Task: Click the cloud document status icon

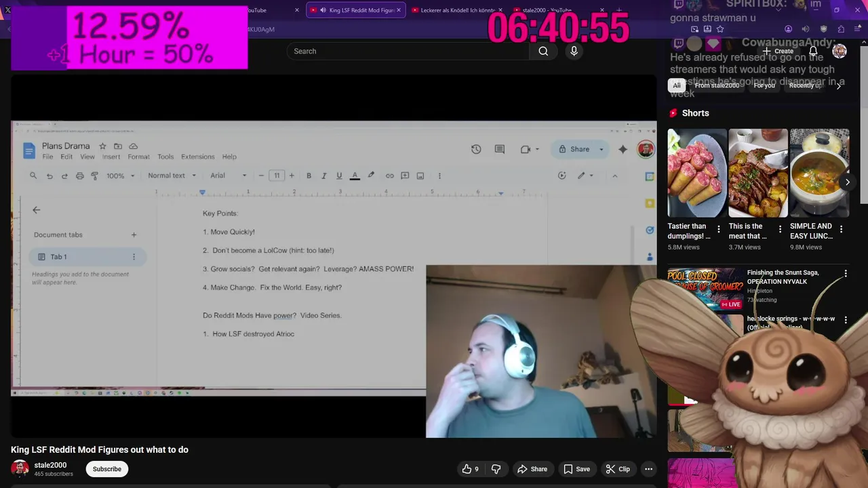Action: click(x=134, y=146)
